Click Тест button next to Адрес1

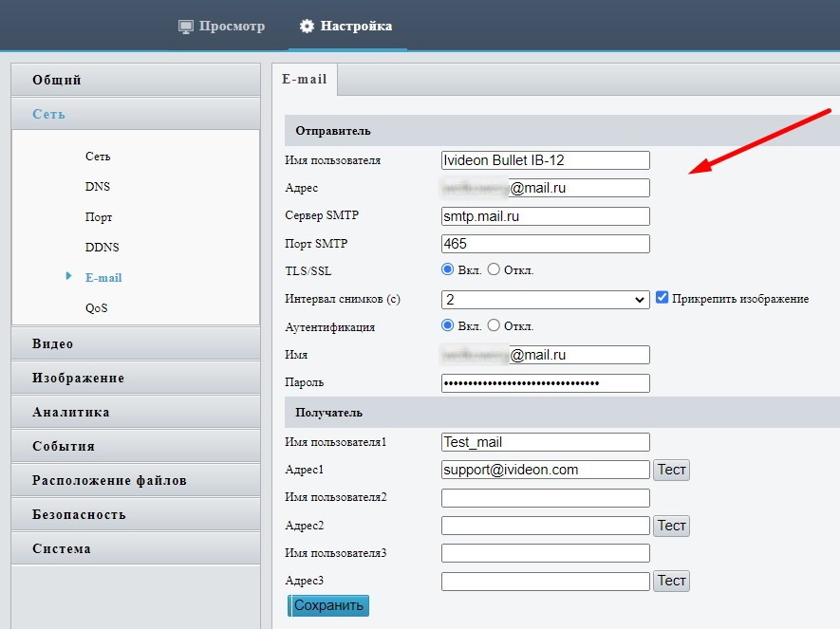(x=671, y=470)
